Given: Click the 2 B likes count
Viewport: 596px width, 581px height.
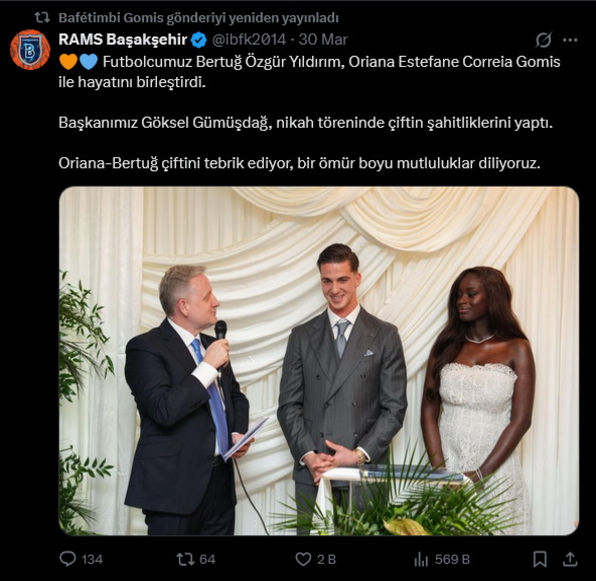Looking at the screenshot, I should point(327,559).
